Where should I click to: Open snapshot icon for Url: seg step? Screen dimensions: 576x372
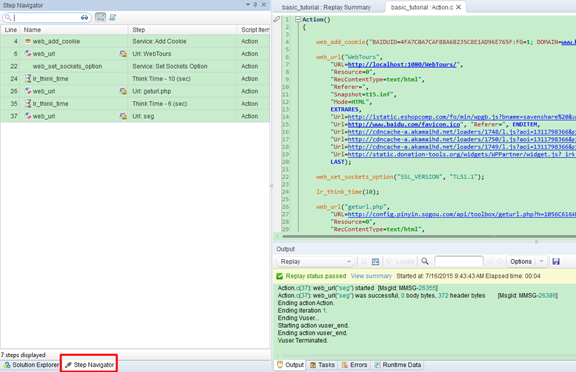[x=123, y=116]
